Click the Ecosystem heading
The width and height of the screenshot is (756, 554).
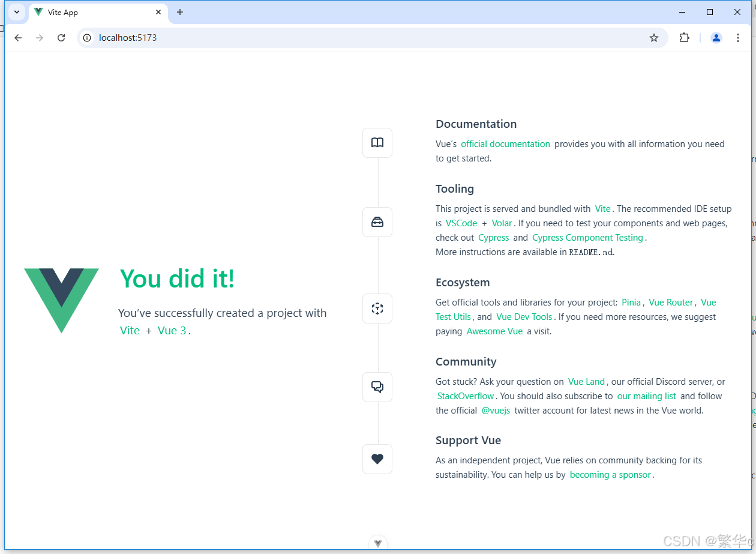click(x=463, y=283)
